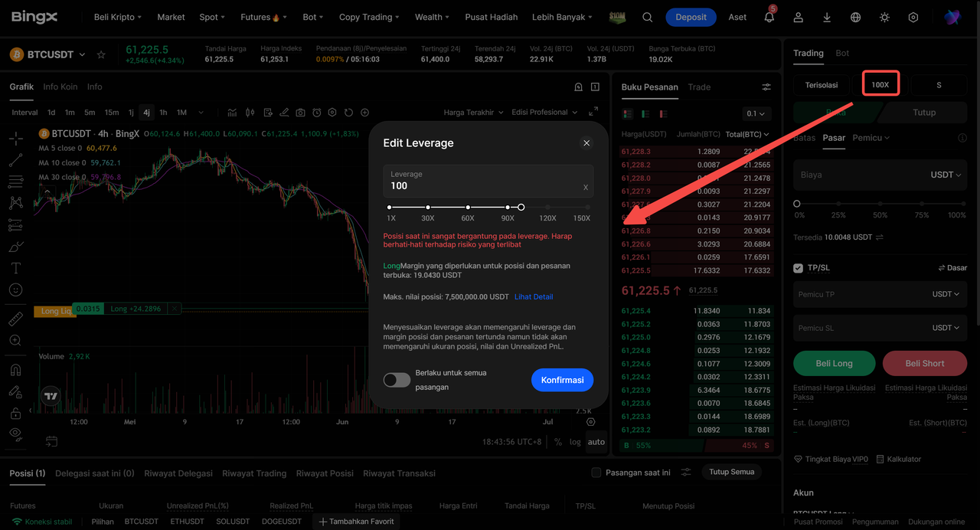This screenshot has height=530, width=980.
Task: Toggle Berlaku untuk semua pasangan switch
Action: pos(397,380)
